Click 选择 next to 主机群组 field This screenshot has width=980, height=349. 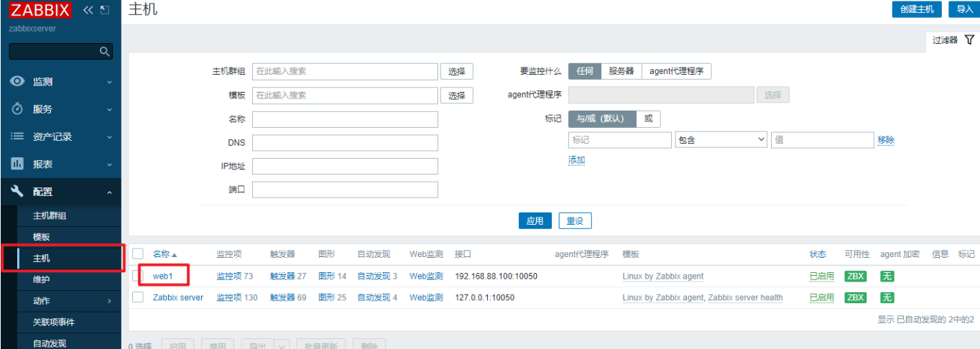456,71
